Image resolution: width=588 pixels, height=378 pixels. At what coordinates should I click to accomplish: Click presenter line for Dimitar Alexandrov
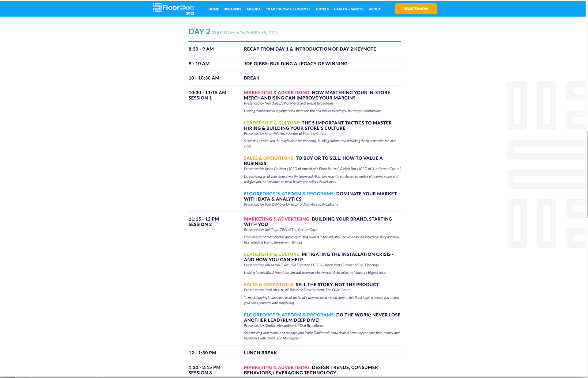coord(284,326)
